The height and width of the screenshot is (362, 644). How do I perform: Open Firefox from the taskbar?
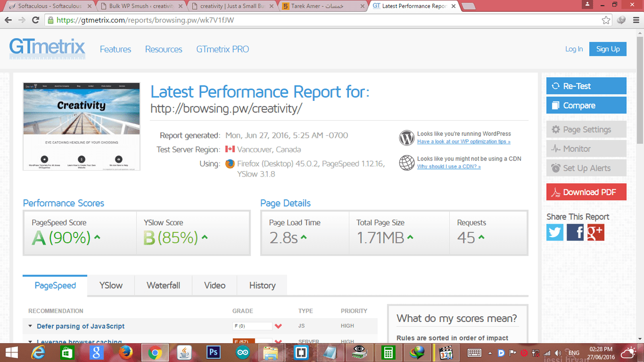coord(126,352)
